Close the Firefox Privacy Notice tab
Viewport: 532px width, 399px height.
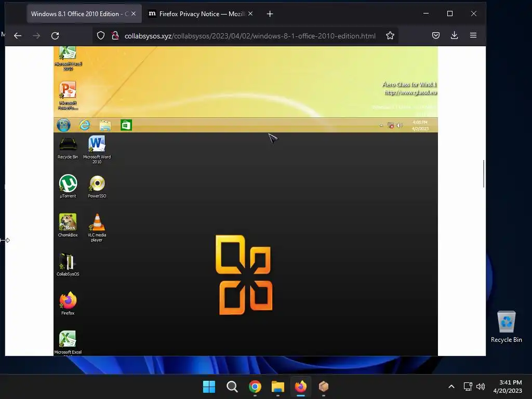[x=250, y=14]
